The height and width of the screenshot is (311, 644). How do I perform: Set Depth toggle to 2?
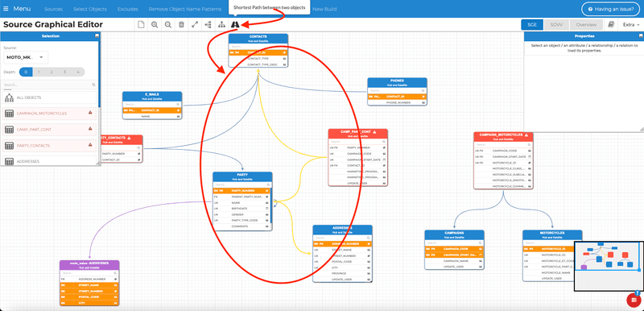click(52, 72)
